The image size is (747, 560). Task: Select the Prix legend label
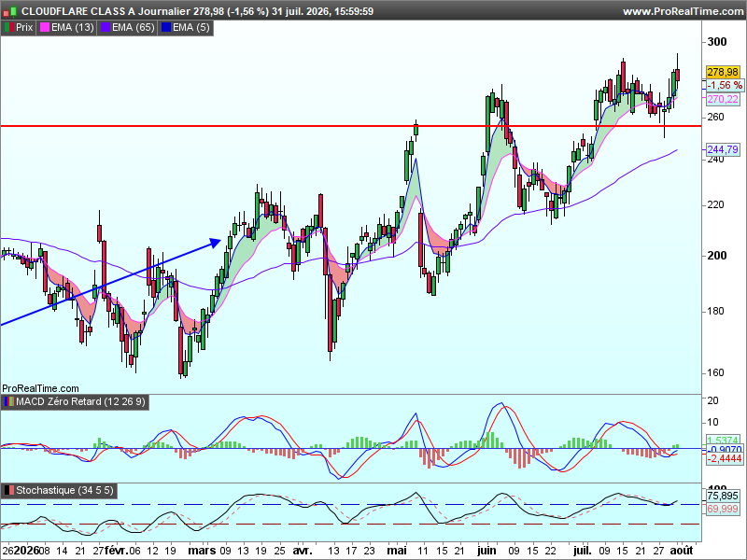24,28
